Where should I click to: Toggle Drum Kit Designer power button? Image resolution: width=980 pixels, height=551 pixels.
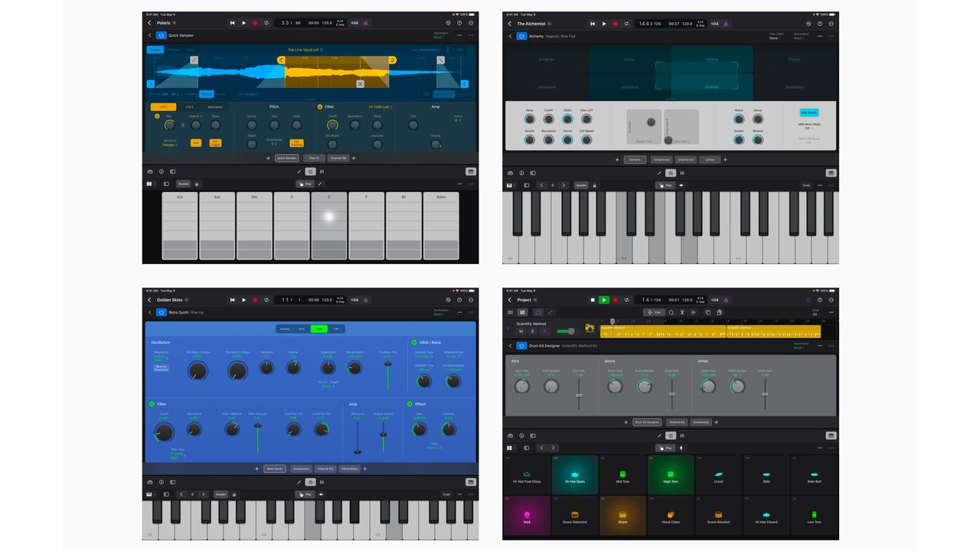(521, 346)
